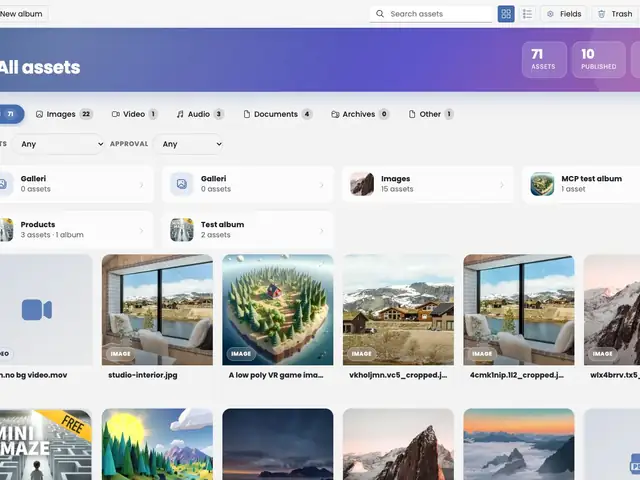Open the sunset clouds mountain thumbnail
Screen dimensions: 640x480
click(519, 444)
